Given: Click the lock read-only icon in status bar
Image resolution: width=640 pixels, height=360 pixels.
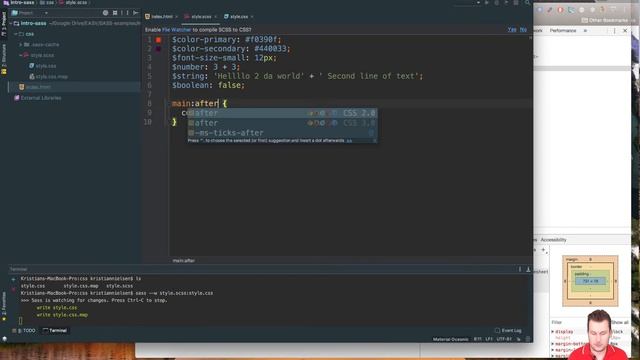Looking at the screenshot, I should (x=519, y=339).
